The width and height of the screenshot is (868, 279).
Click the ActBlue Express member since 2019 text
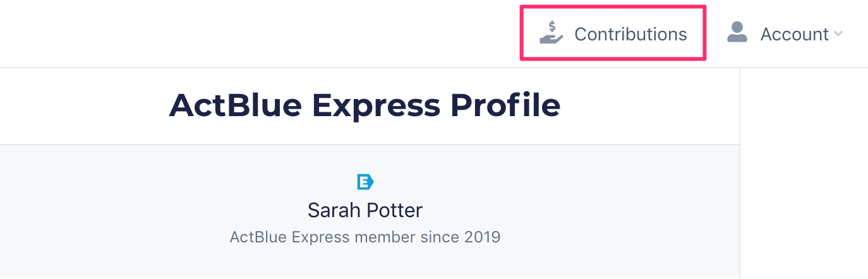[x=365, y=237]
